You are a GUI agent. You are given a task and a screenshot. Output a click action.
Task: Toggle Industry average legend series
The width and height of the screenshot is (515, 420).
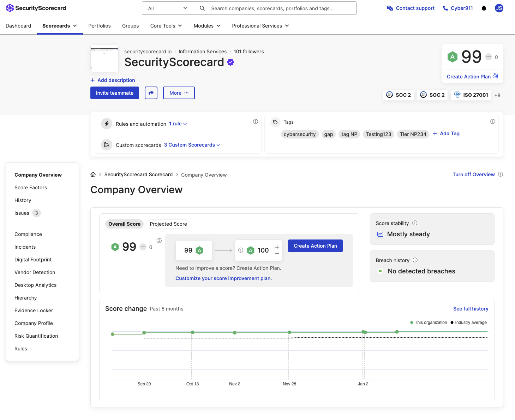tap(469, 323)
